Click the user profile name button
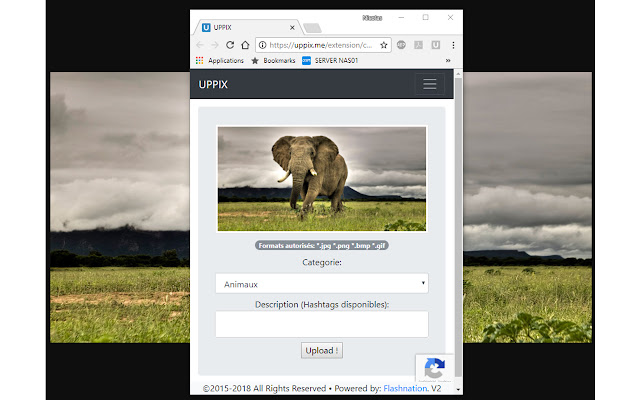 [372, 18]
